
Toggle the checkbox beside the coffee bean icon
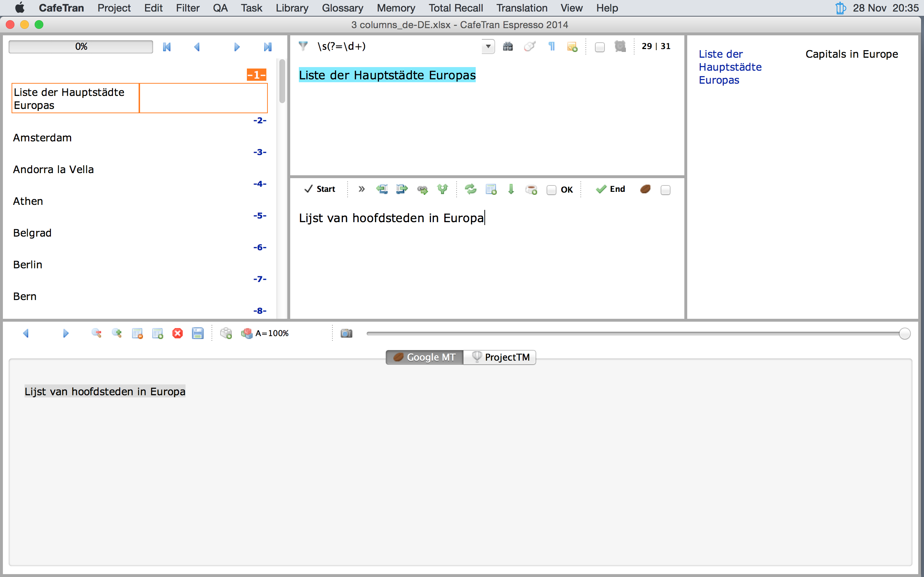point(665,190)
